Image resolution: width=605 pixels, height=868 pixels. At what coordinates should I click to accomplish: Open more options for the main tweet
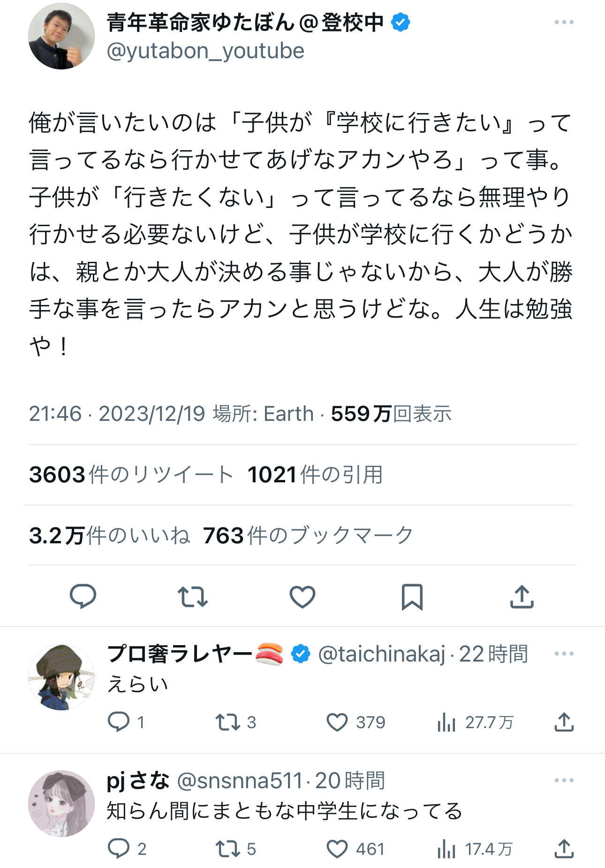point(564,22)
